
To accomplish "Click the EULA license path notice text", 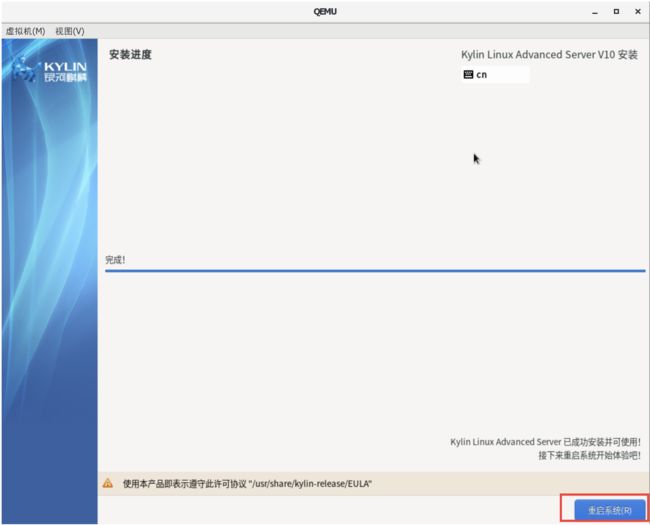I will coord(247,484).
